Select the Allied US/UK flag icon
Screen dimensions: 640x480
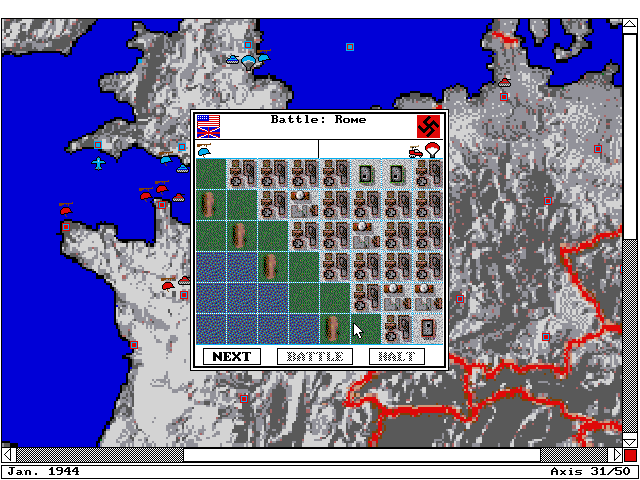[209, 126]
